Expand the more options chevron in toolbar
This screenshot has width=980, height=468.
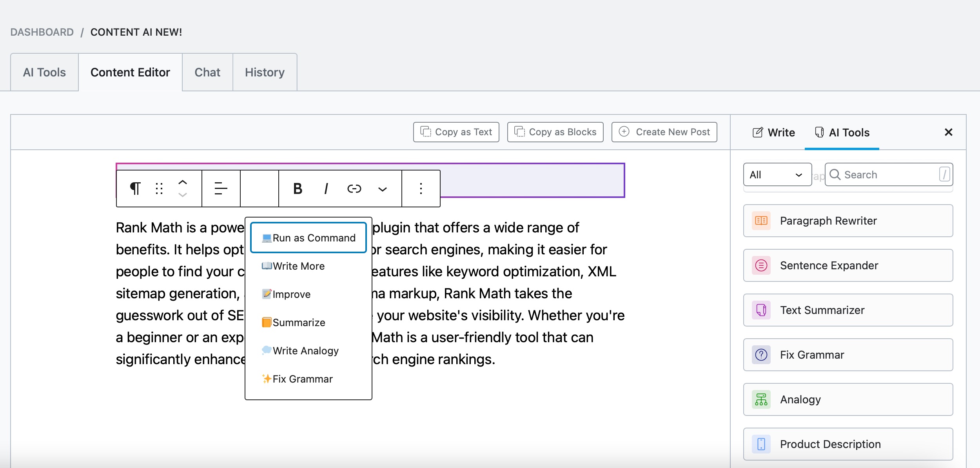pyautogui.click(x=384, y=189)
